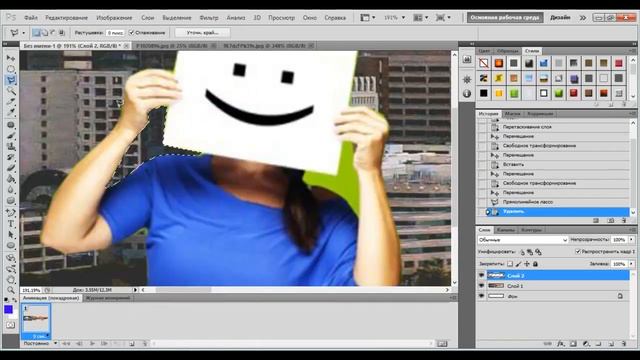
Task: Choose new selection mode in options bar
Action: [x=36, y=32]
